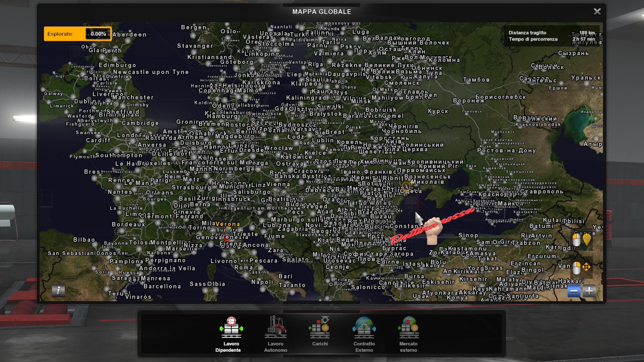
Task: Click the map info 'i' icon
Action: click(58, 291)
